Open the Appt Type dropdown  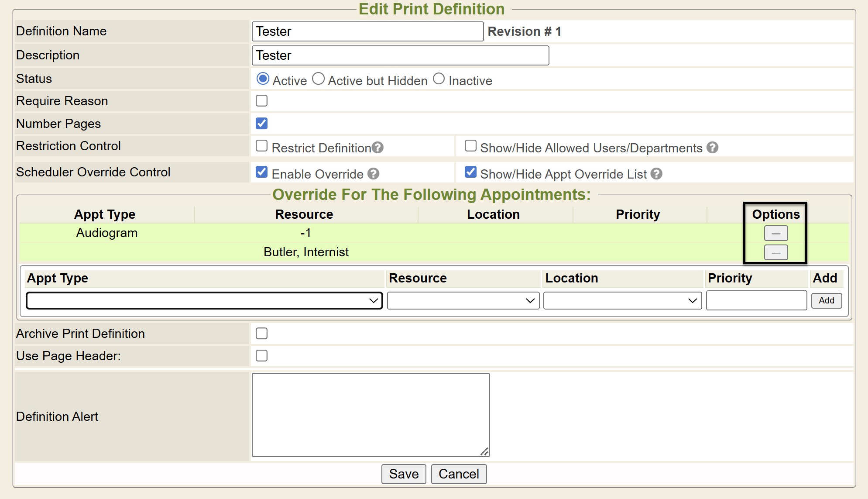pos(204,300)
